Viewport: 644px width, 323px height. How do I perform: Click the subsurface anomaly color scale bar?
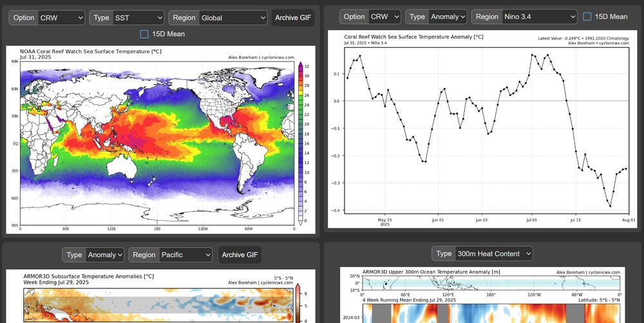(298, 304)
